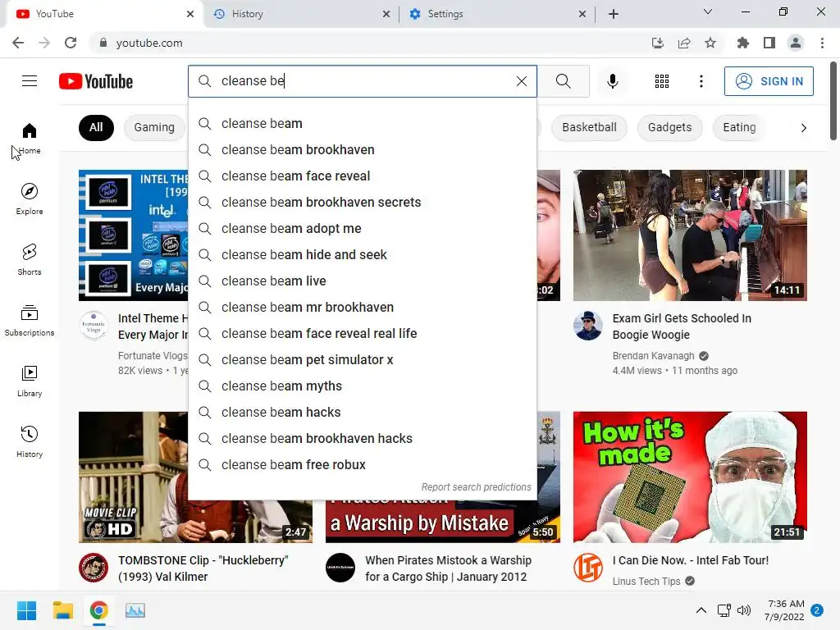Open Explore in the sidebar

(30, 199)
